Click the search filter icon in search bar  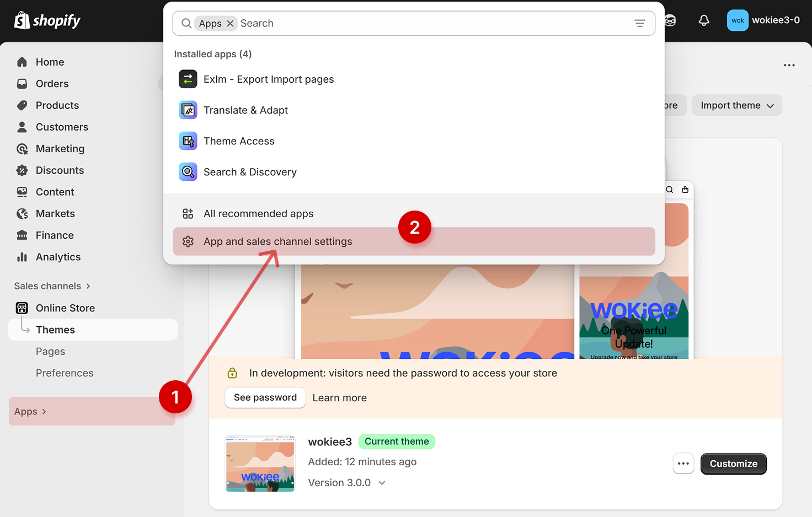click(639, 23)
